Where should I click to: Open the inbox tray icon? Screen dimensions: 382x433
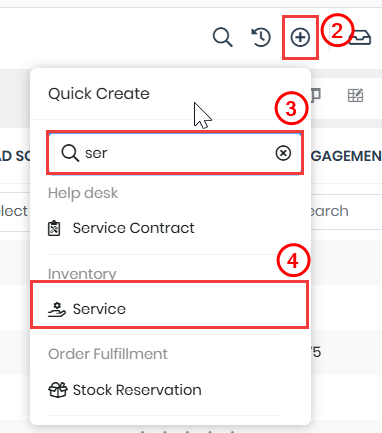click(x=360, y=37)
